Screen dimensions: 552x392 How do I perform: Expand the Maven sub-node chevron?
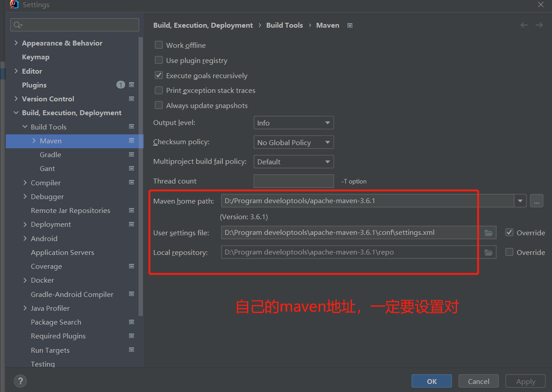[34, 141]
